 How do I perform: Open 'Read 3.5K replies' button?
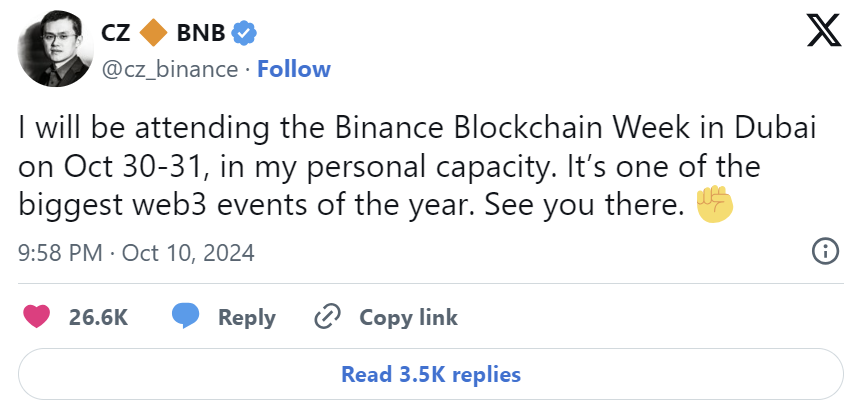(431, 375)
